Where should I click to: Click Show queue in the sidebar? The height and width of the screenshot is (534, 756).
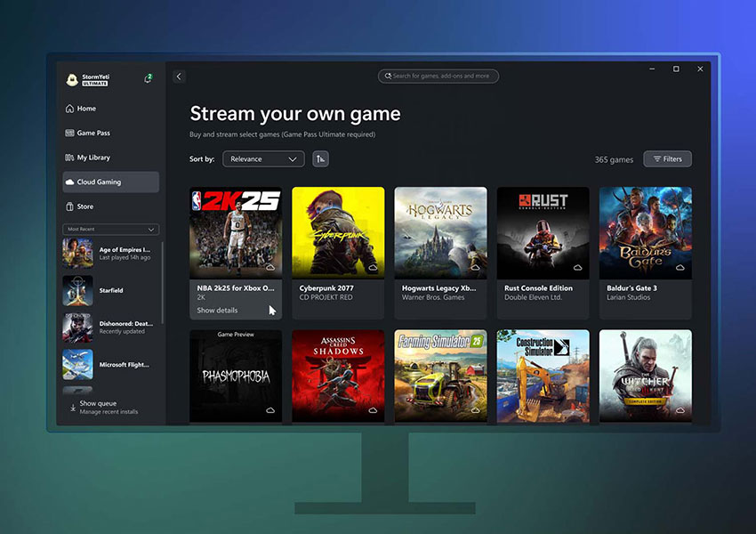click(x=98, y=403)
